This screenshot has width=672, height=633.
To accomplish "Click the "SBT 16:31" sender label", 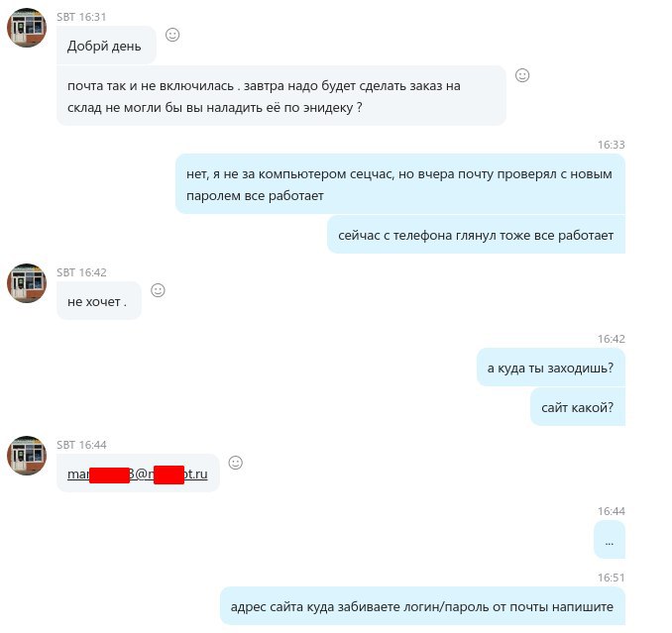I will 81,17.
